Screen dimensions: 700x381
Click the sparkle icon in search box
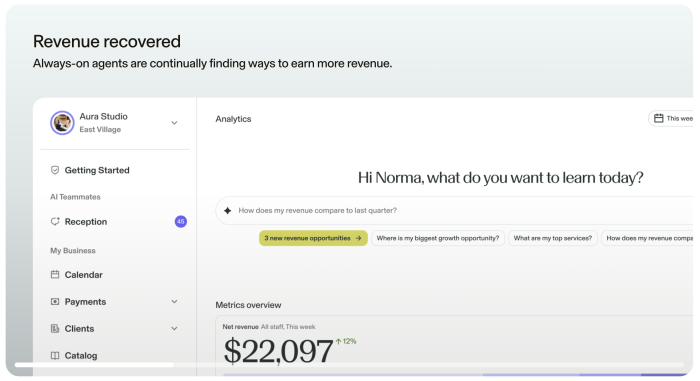228,210
